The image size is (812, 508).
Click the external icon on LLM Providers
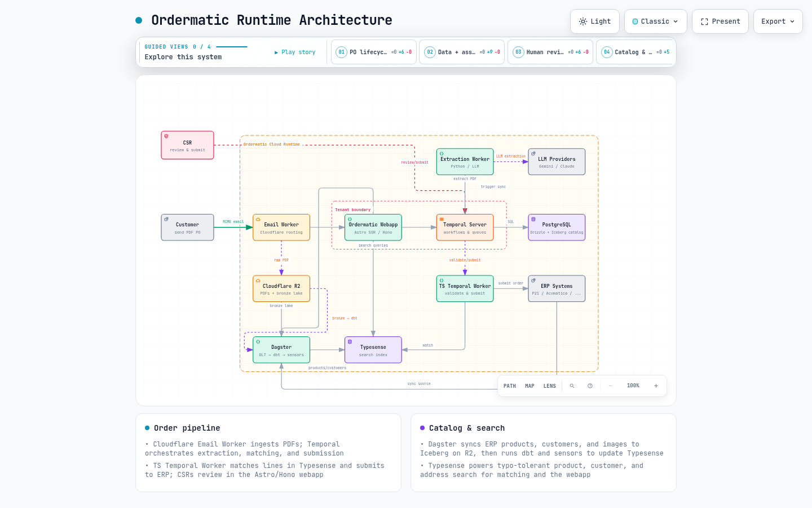[533, 154]
